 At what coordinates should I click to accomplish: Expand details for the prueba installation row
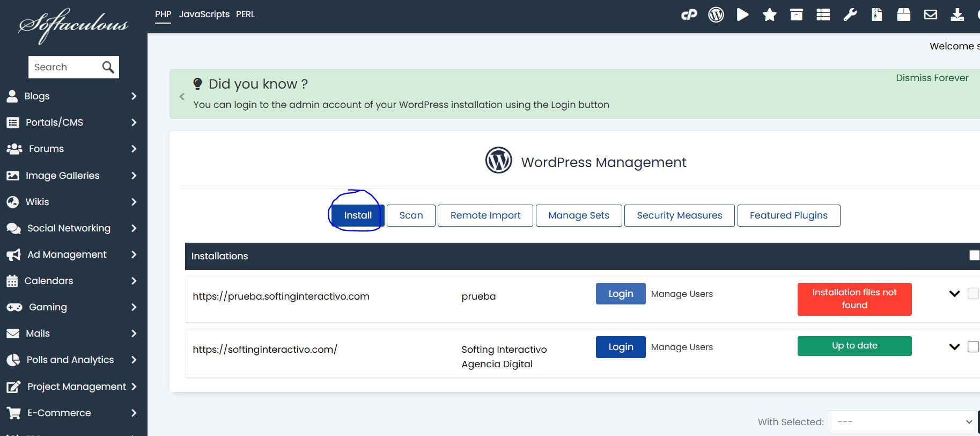[x=954, y=294]
